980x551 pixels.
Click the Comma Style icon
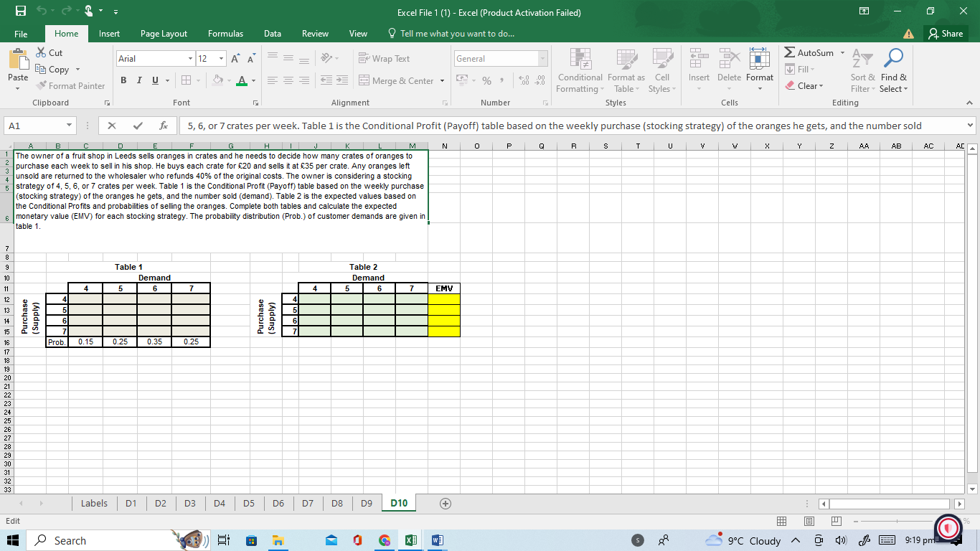[x=502, y=81]
